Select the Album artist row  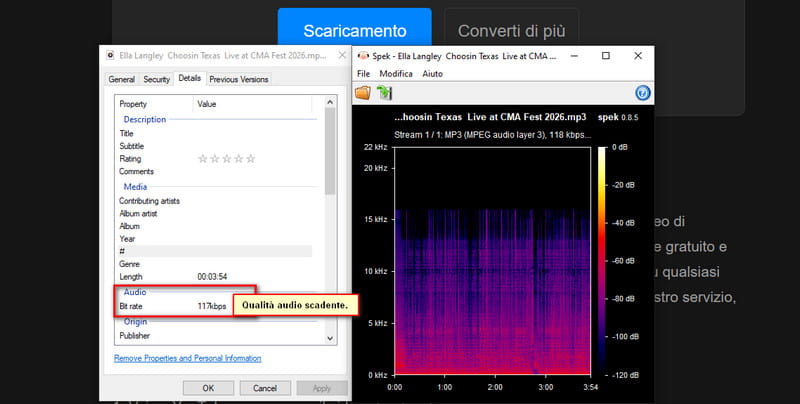tap(214, 214)
